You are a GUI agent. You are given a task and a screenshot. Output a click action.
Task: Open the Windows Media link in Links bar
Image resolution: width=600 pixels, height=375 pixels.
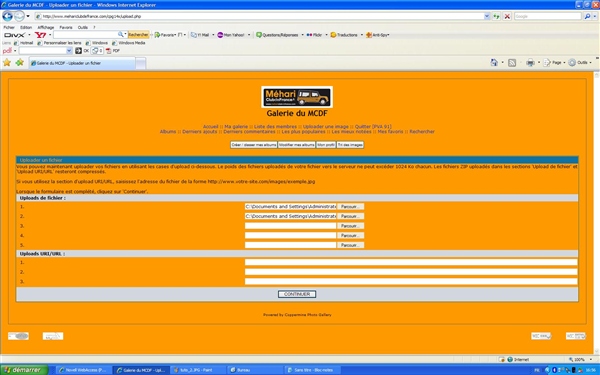[129, 43]
